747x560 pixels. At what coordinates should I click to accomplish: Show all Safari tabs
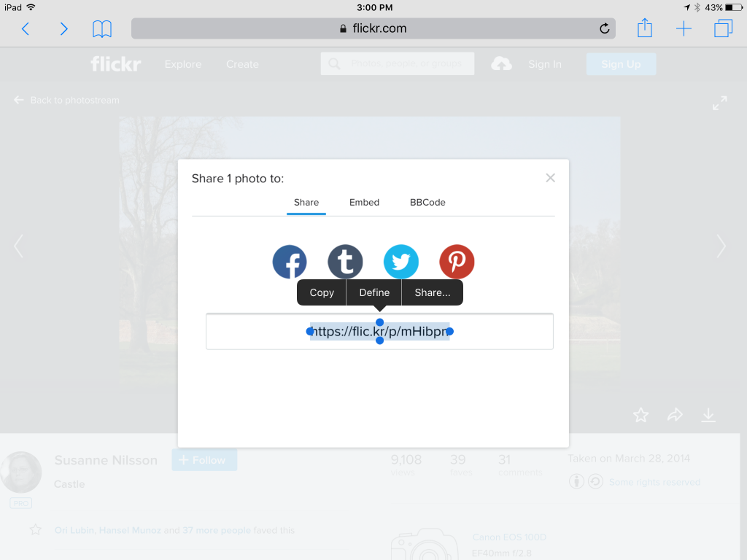click(x=723, y=28)
